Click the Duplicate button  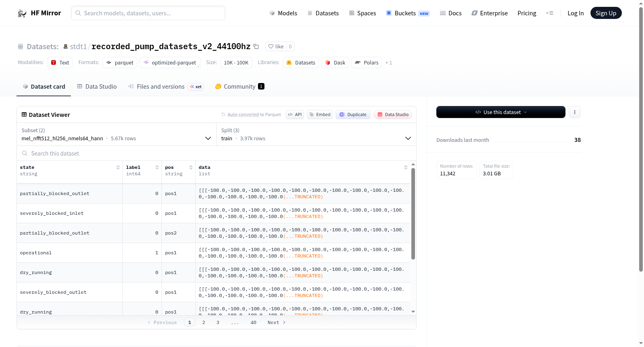click(353, 114)
